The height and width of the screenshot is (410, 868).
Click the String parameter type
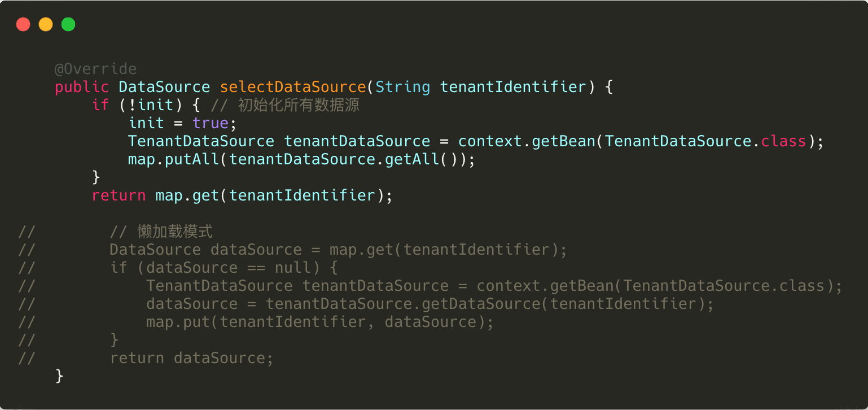[402, 88]
